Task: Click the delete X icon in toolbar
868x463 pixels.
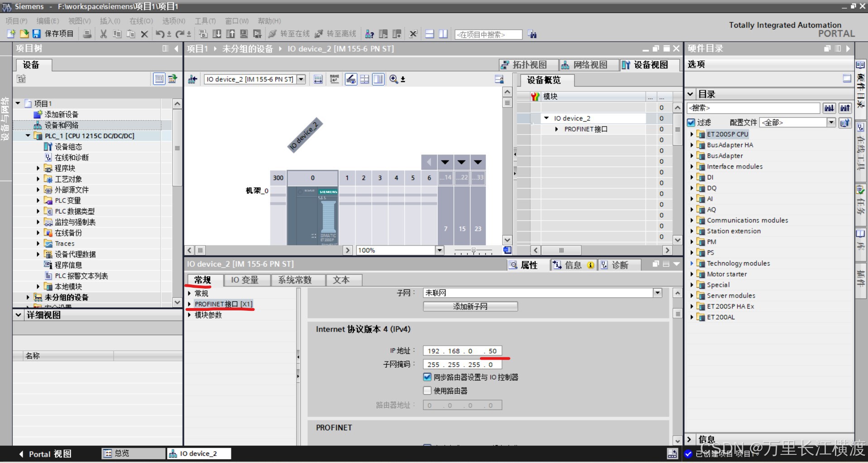Action: [144, 34]
